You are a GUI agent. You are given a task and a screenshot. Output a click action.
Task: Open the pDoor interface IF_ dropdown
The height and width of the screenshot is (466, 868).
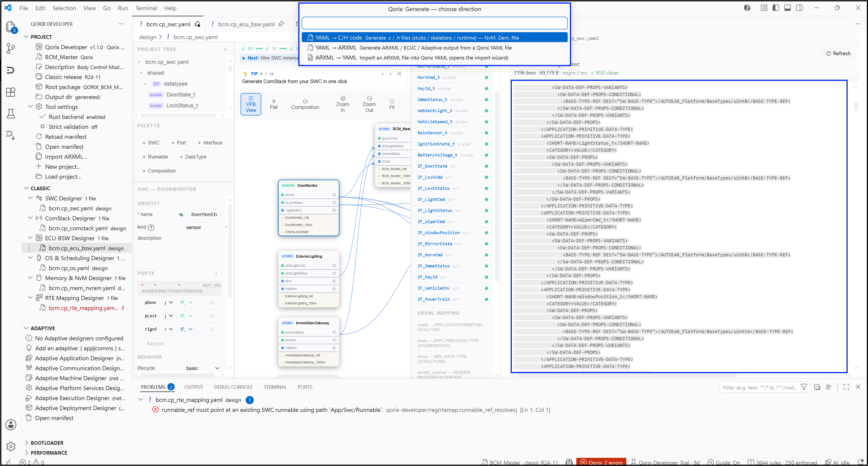(x=186, y=302)
